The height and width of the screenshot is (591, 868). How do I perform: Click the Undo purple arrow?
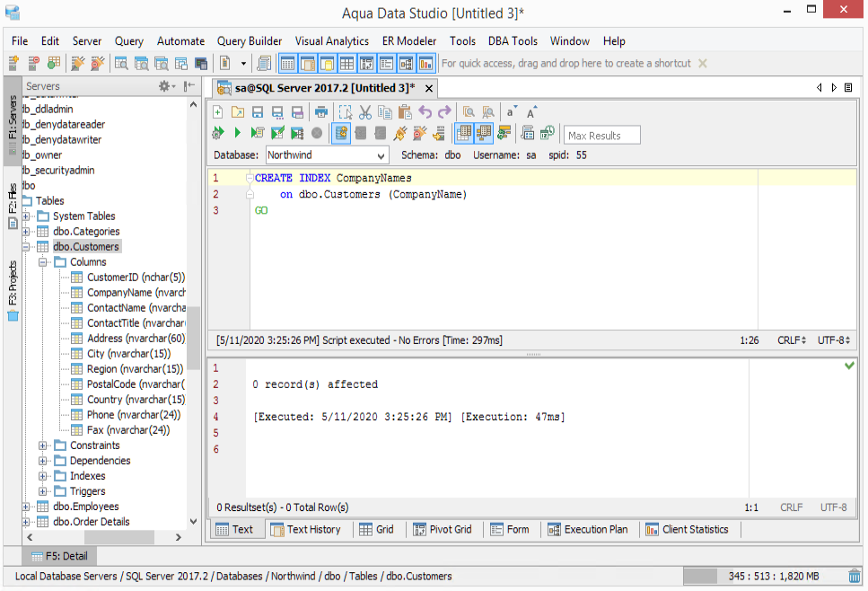tap(425, 112)
